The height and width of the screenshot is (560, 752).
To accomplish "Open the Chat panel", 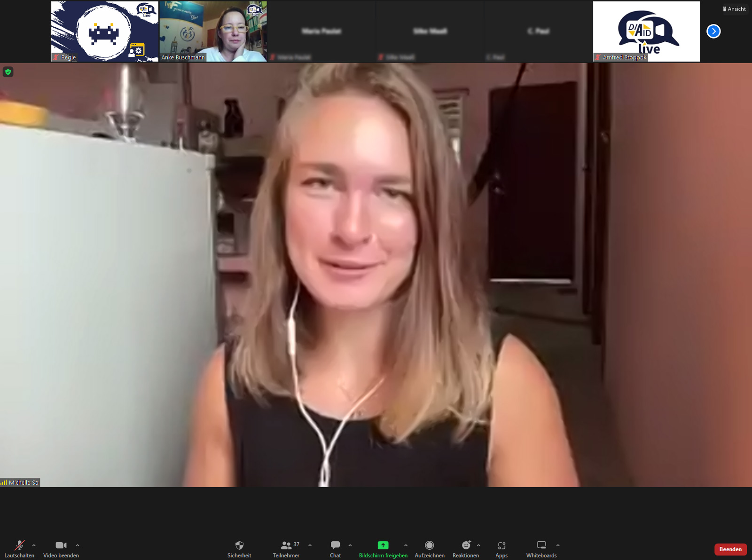I will click(335, 545).
